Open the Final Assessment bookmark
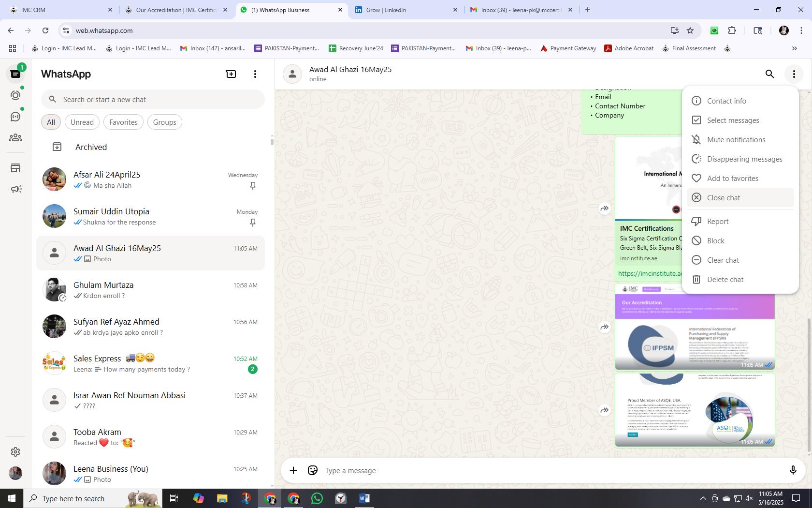 [x=689, y=48]
